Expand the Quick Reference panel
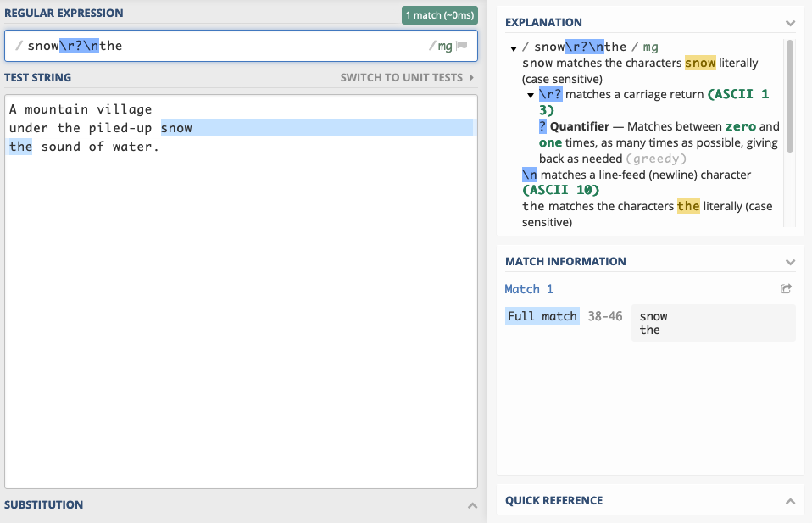Screen dimensions: 812x523 pyautogui.click(x=791, y=500)
